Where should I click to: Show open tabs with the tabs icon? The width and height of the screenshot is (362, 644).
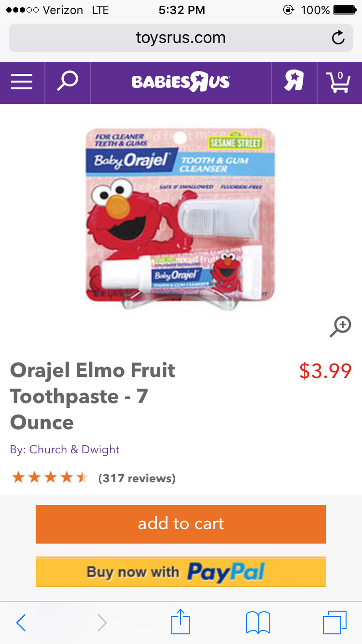334,622
